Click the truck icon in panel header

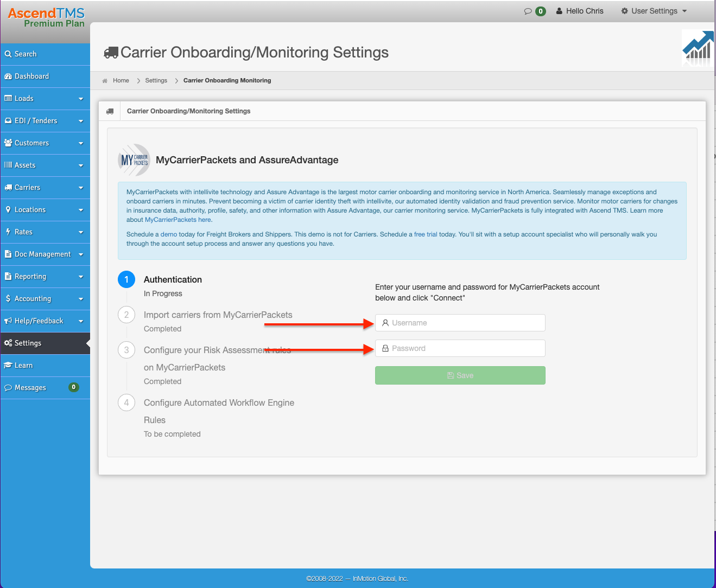coord(110,111)
